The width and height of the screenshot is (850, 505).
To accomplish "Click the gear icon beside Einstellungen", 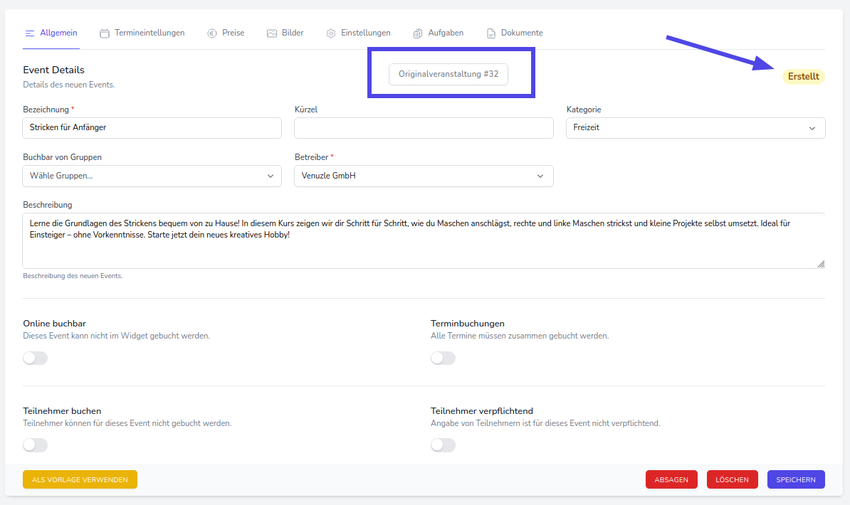I will click(x=331, y=33).
